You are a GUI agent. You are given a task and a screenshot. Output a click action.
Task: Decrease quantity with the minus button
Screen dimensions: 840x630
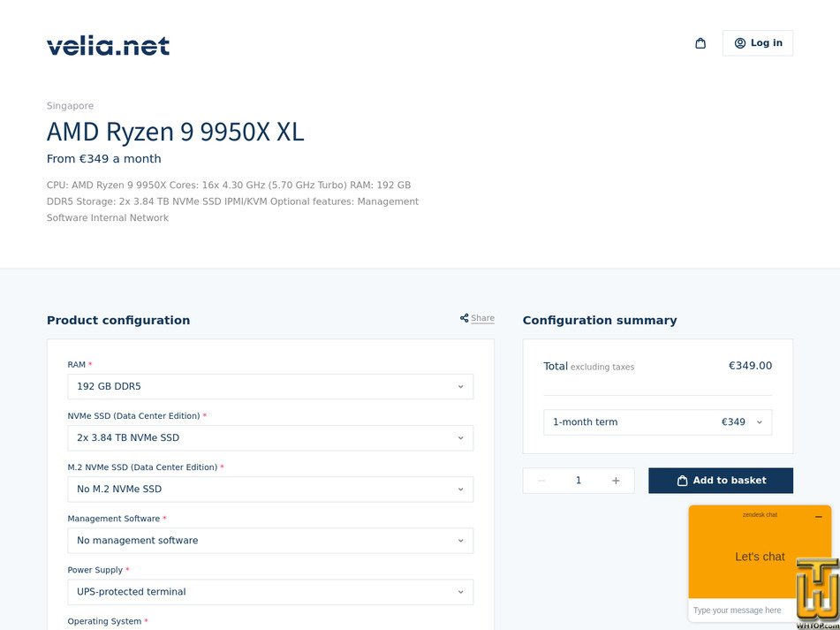click(x=541, y=481)
